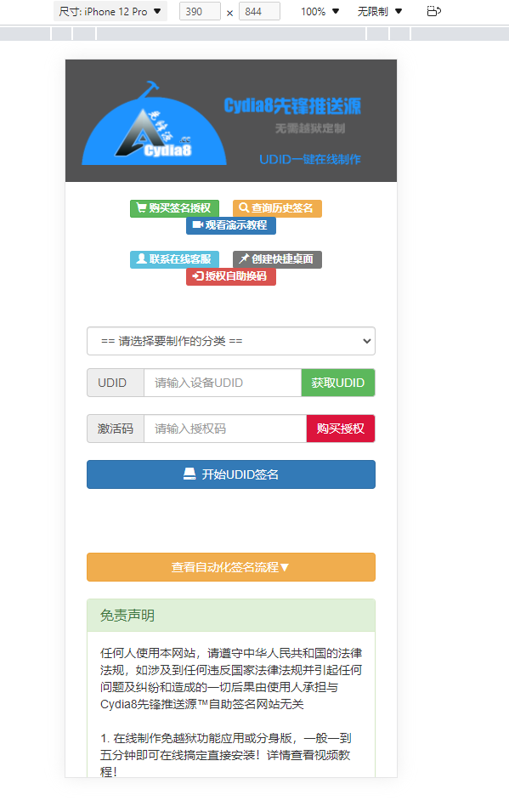Click the paragraph starting 任何人使用本网站
This screenshot has width=509, height=812.
[x=231, y=679]
